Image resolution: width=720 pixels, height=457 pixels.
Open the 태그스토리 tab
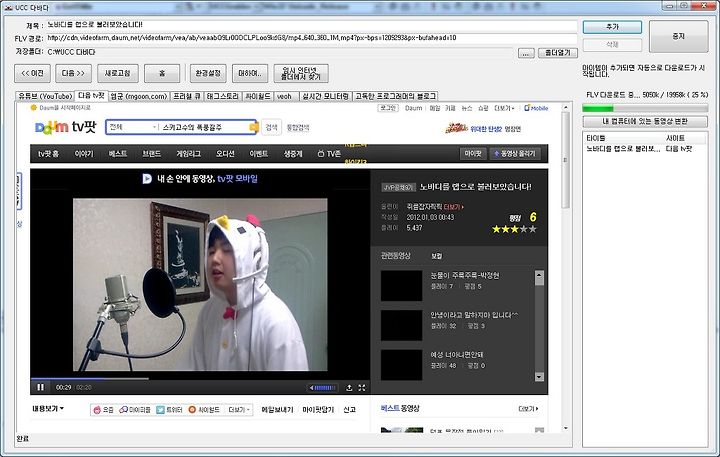tap(222, 96)
